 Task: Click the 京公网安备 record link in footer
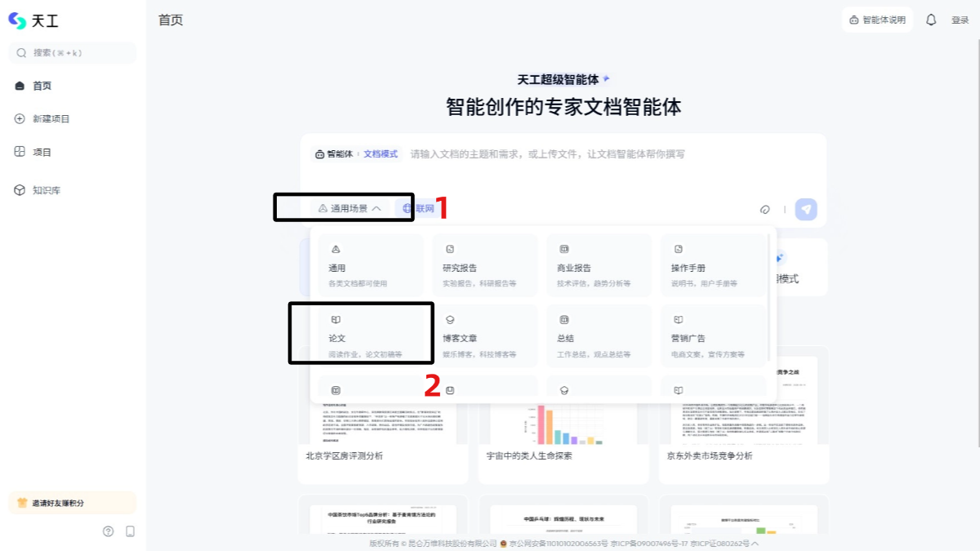(x=559, y=544)
